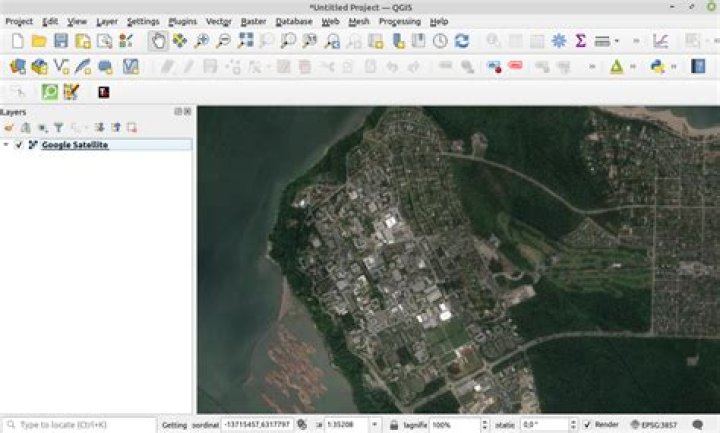720x433 pixels.
Task: Click the Type to locate search field
Action: 79,425
